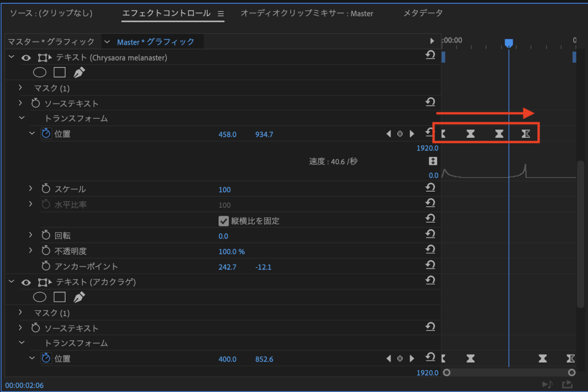
Task: Click Master * グラフィック clip link
Action: pos(156,42)
